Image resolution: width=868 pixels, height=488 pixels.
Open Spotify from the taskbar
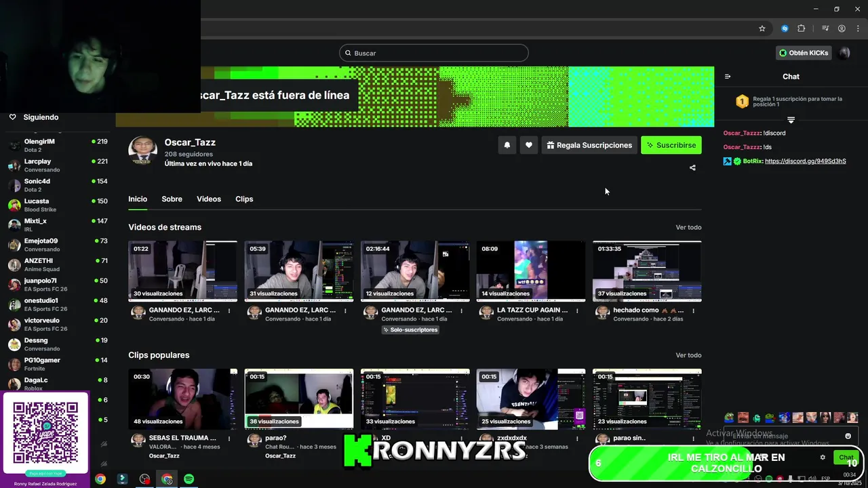click(189, 479)
